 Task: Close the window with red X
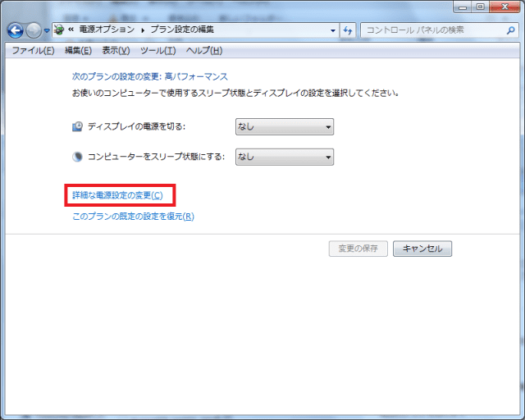click(504, 7)
